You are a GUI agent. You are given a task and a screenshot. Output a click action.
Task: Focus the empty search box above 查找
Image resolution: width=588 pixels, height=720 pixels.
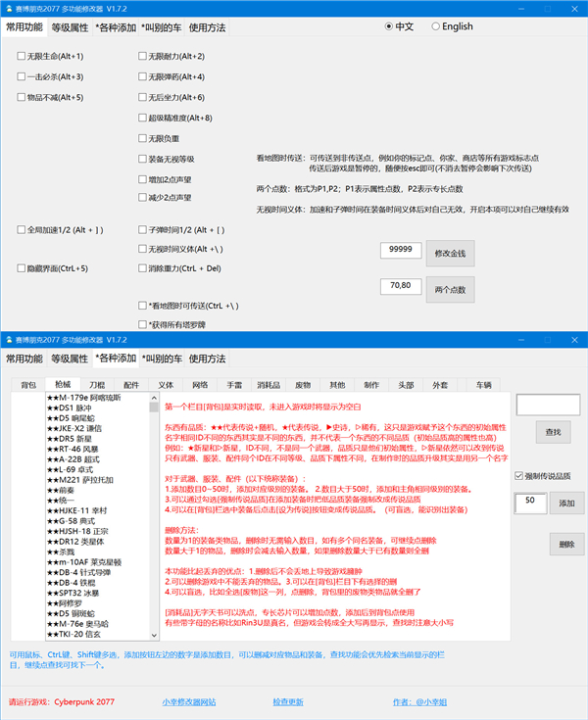(x=548, y=405)
